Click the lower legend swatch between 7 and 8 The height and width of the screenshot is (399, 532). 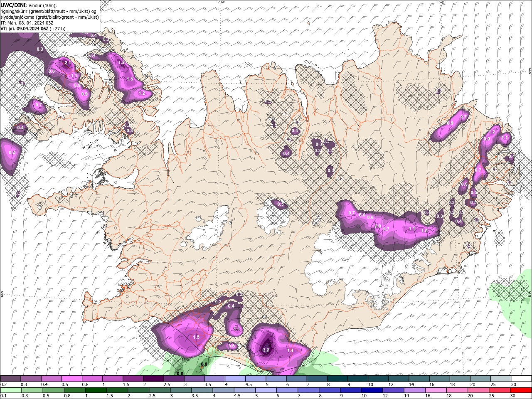click(x=308, y=390)
